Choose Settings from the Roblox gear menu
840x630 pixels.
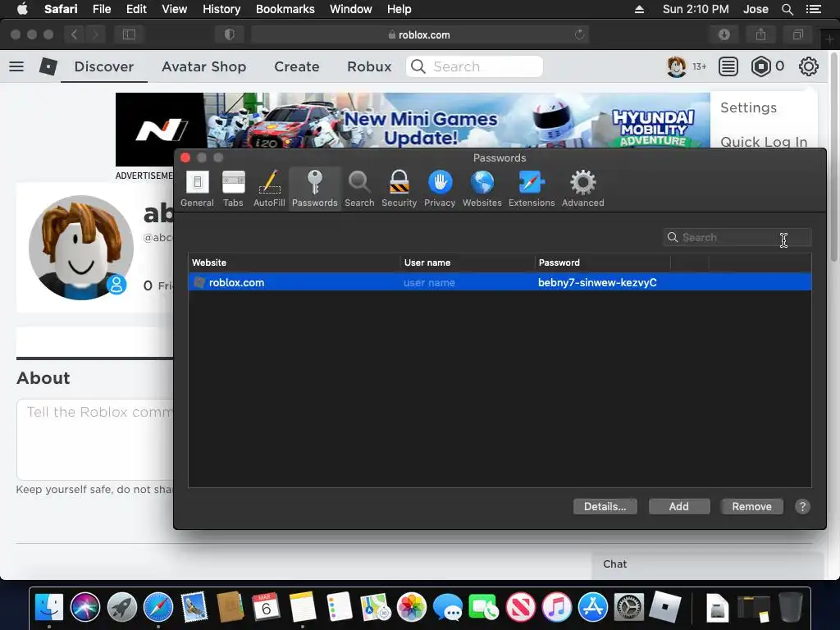pyautogui.click(x=748, y=107)
